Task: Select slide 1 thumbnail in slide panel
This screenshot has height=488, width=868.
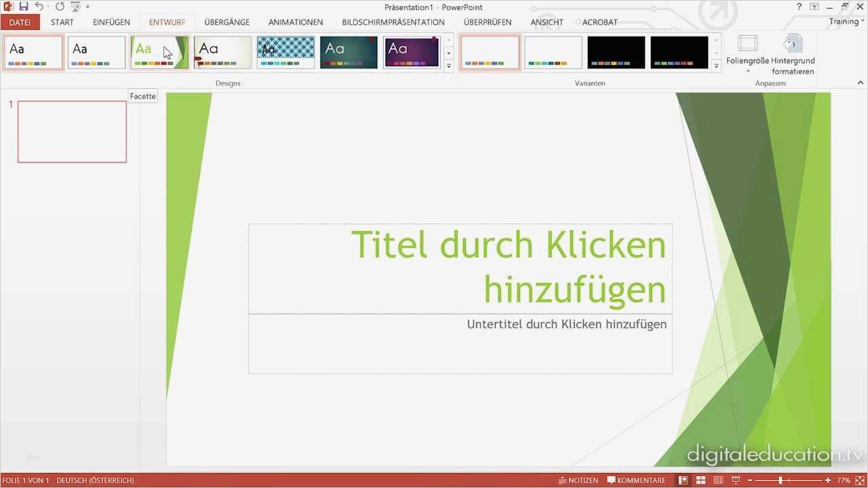Action: pos(72,131)
